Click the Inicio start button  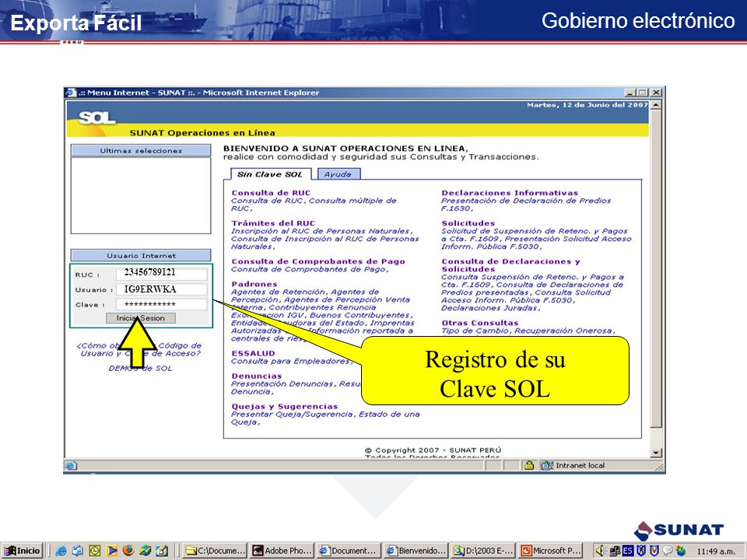click(23, 551)
